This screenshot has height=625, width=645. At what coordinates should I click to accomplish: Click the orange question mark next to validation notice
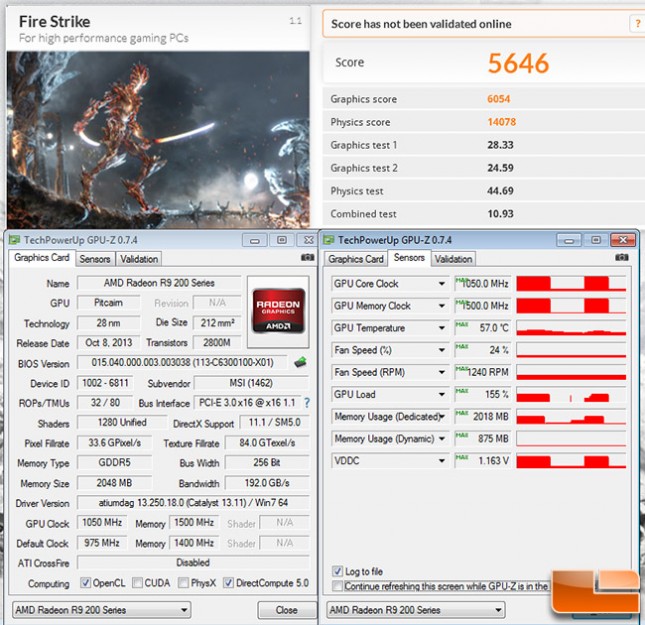point(637,23)
